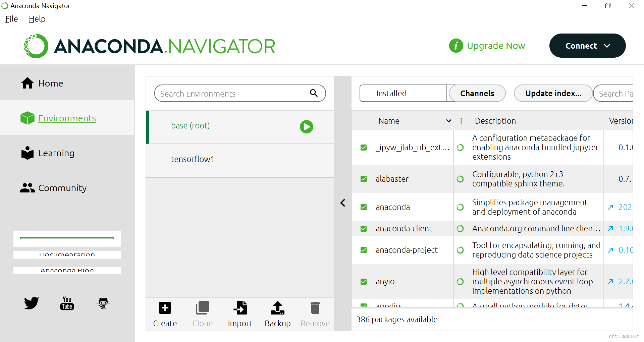
Task: Click the anyio package name
Action: click(x=385, y=282)
